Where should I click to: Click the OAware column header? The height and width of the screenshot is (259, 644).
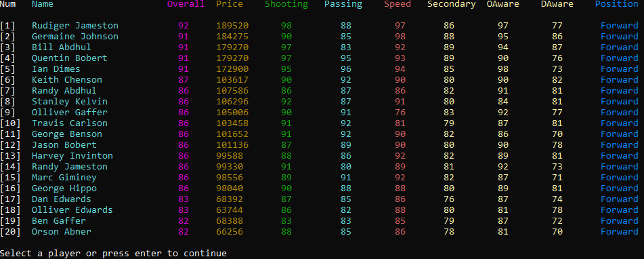tap(503, 4)
